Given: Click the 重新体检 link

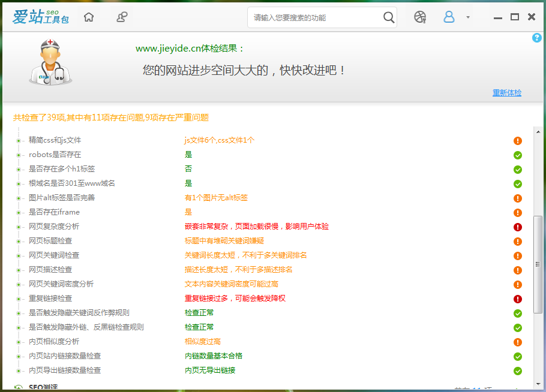Looking at the screenshot, I should pyautogui.click(x=507, y=93).
